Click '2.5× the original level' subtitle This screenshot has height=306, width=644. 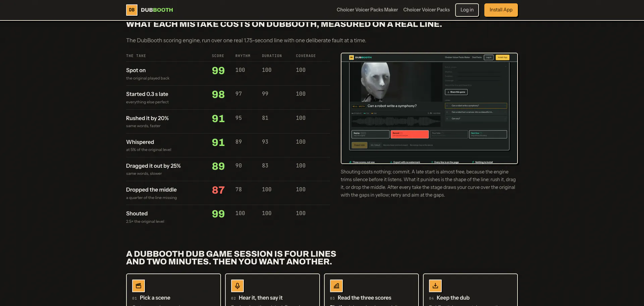pos(145,221)
